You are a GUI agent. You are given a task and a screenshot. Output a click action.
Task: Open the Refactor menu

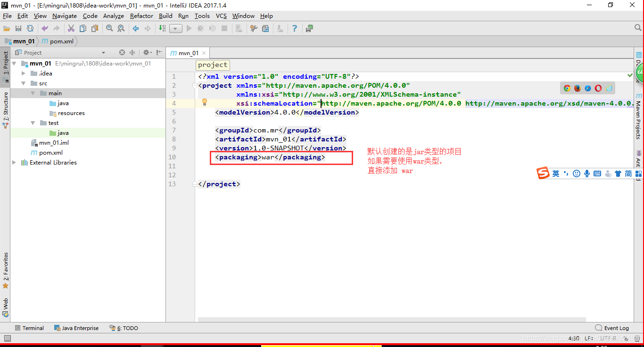click(141, 16)
